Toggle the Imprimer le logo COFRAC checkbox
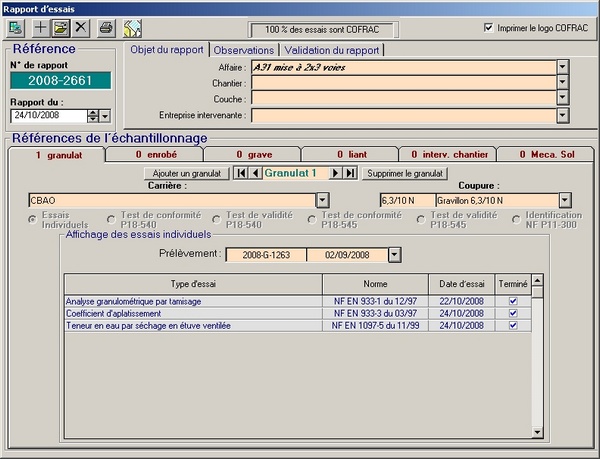600x459 pixels. point(488,27)
